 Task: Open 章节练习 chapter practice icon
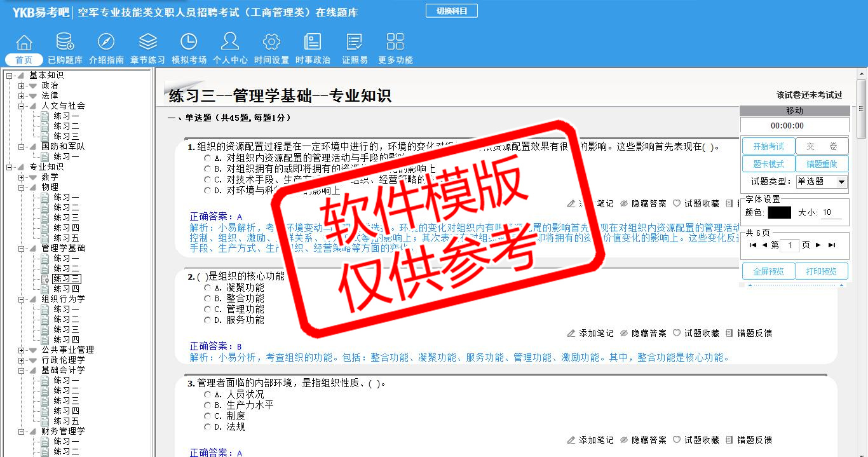tap(148, 42)
